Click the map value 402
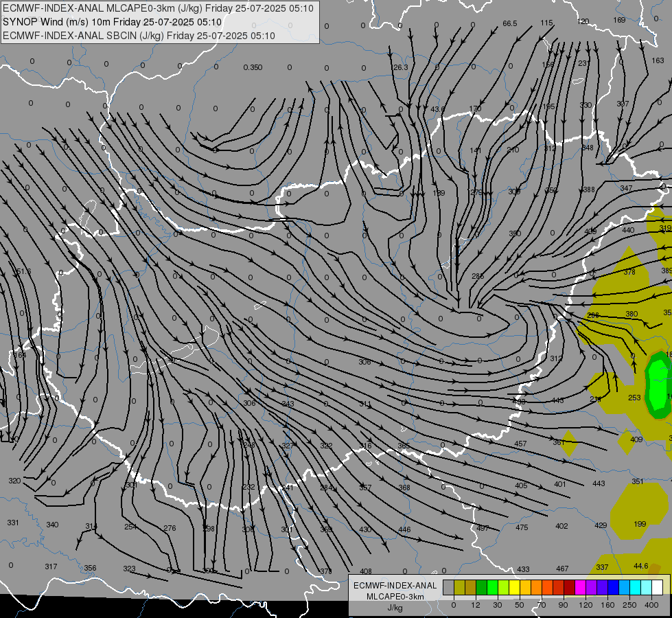The width and height of the screenshot is (672, 618). 561,526
